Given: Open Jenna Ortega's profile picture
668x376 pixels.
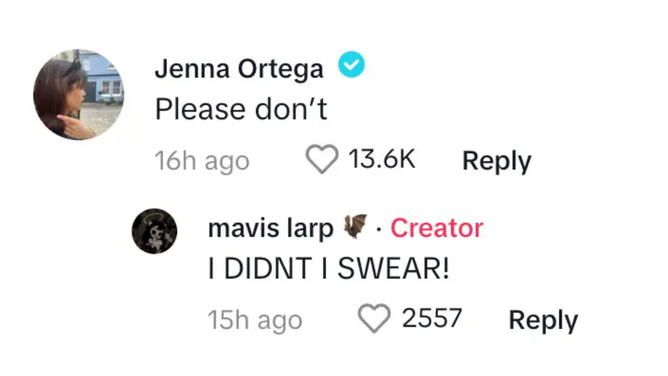Looking at the screenshot, I should 79,95.
